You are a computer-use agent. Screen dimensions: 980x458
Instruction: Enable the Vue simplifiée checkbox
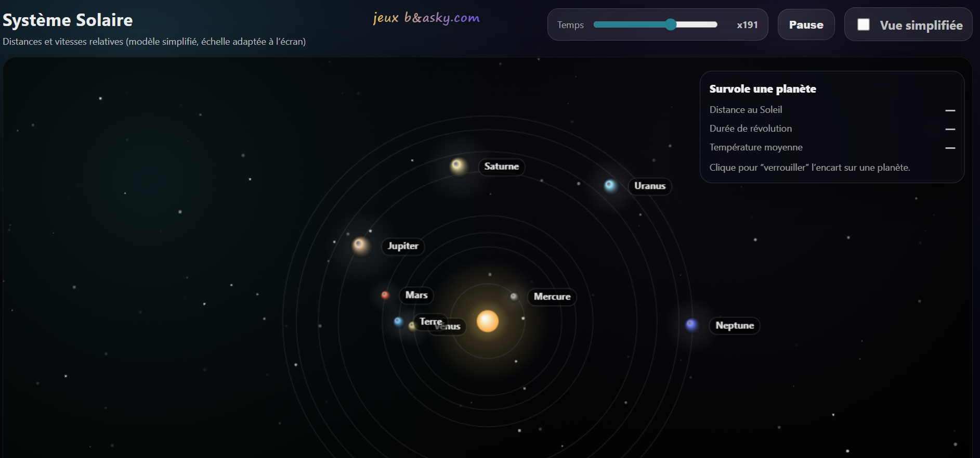coord(864,24)
